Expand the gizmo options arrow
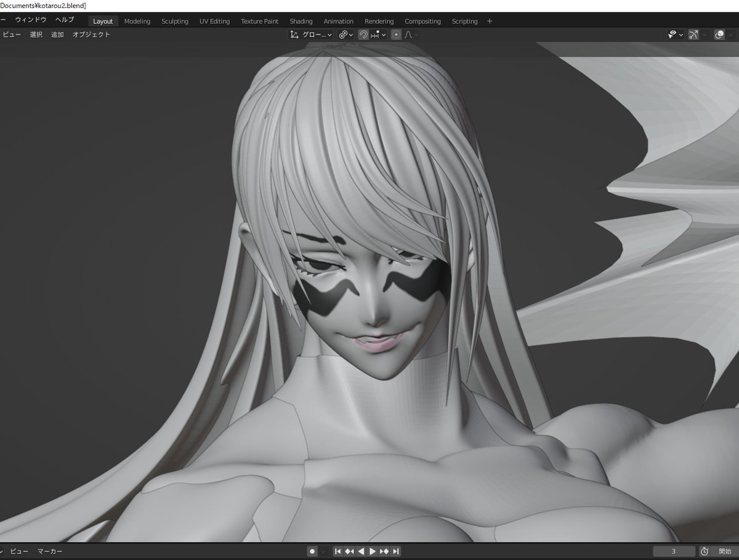 pyautogui.click(x=705, y=35)
